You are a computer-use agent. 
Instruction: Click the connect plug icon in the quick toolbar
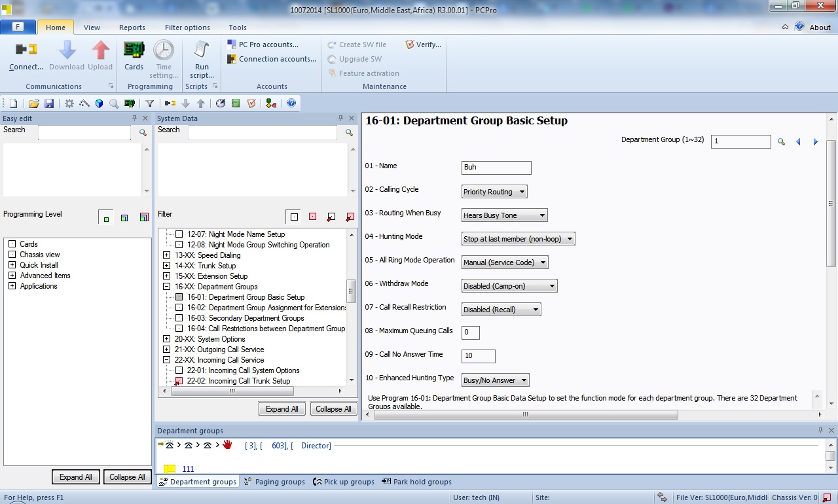point(170,103)
